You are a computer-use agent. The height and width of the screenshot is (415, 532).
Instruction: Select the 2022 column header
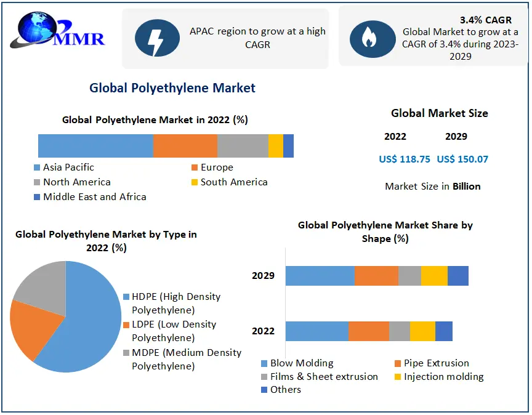coord(395,137)
